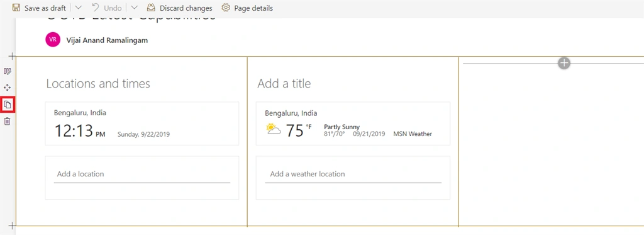Open the Save as draft dropdown arrow
This screenshot has height=235, width=644.
[79, 8]
